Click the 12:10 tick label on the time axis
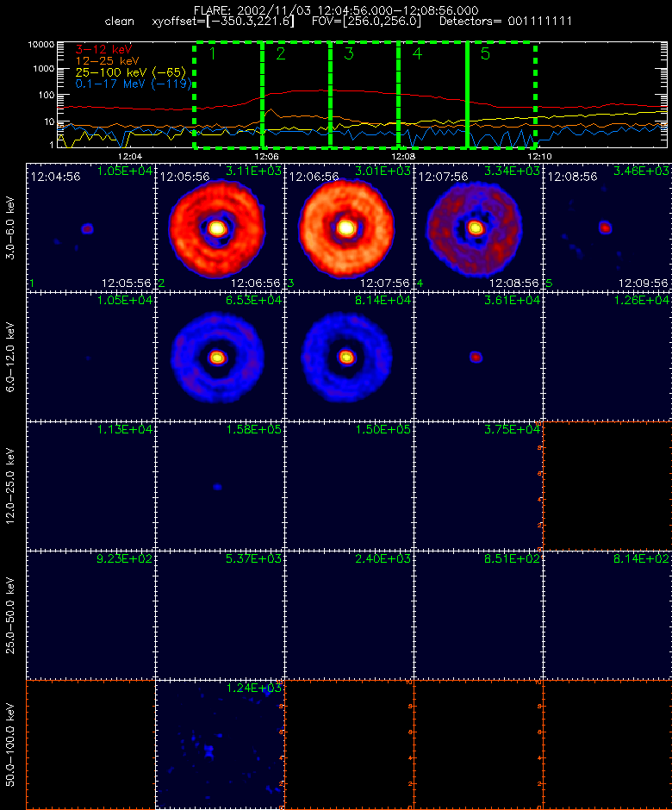The height and width of the screenshot is (810, 672). (540, 156)
